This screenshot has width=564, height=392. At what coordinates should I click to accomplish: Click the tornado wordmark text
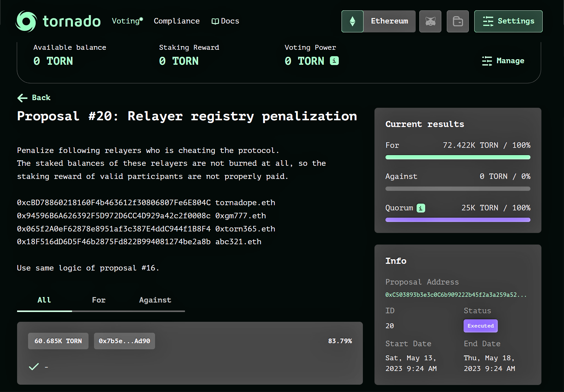[72, 21]
